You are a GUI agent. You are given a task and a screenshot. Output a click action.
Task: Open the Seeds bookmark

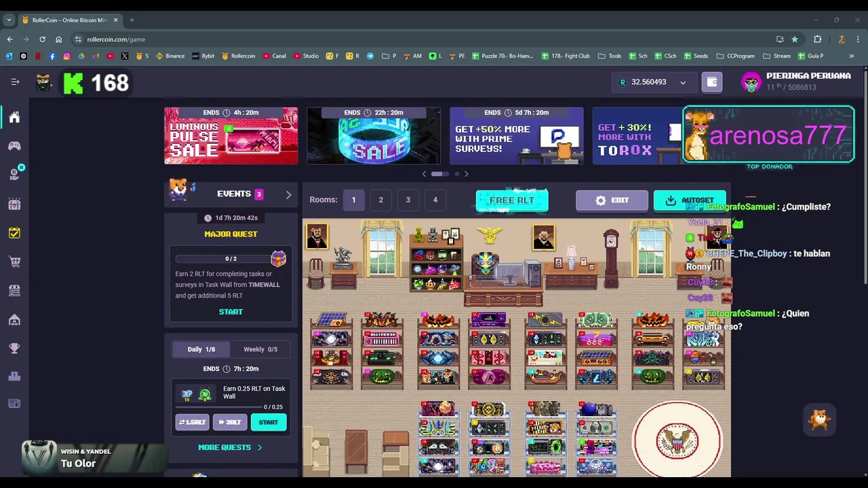click(x=696, y=56)
